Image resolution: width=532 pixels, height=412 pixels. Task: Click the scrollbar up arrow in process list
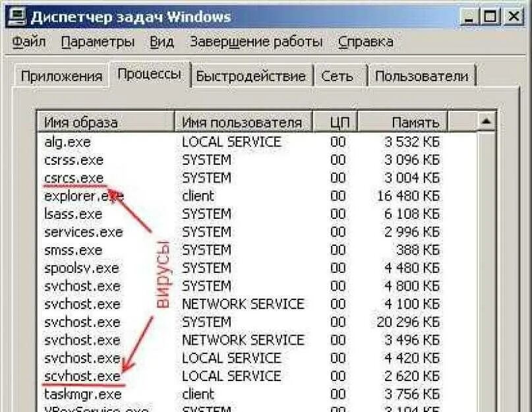(x=487, y=121)
